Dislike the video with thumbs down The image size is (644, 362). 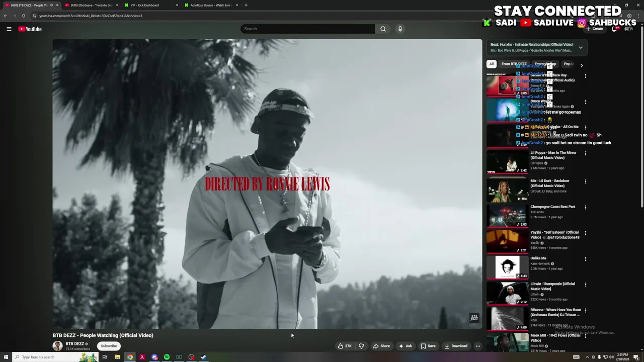[361, 346]
